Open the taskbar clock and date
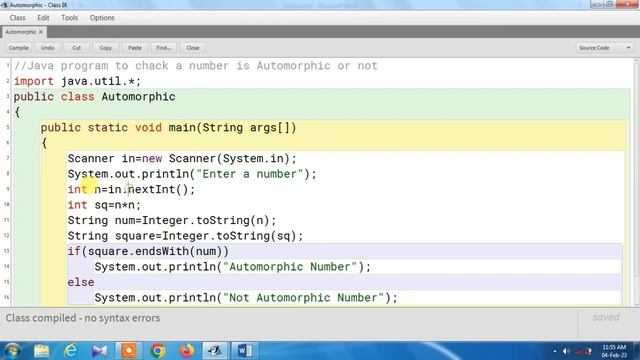The width and height of the screenshot is (640, 360). 614,351
